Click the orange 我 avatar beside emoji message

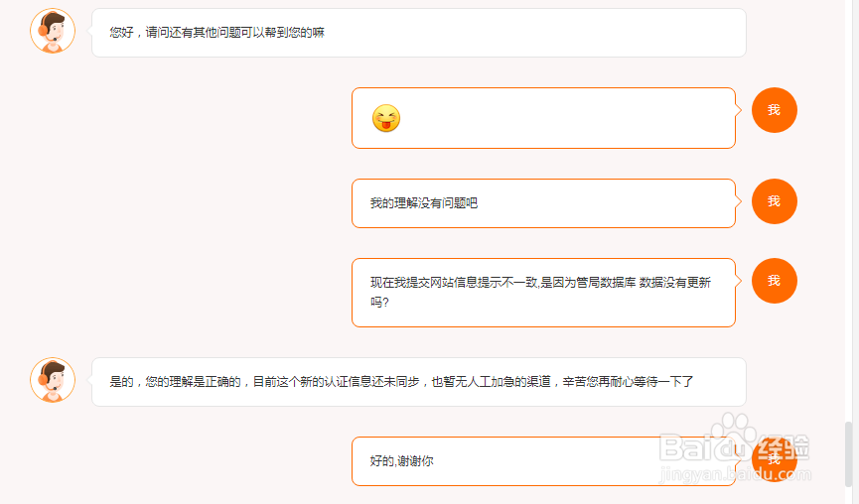pos(774,110)
